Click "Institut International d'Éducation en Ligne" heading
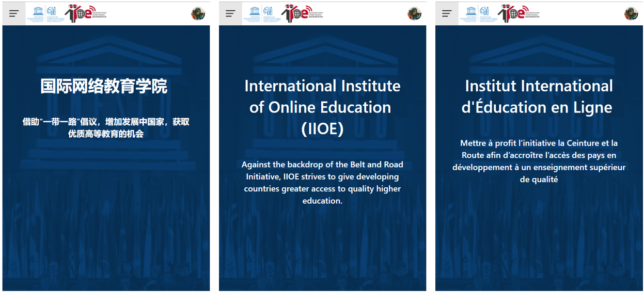Image resolution: width=644 pixels, height=292 pixels. (x=538, y=96)
